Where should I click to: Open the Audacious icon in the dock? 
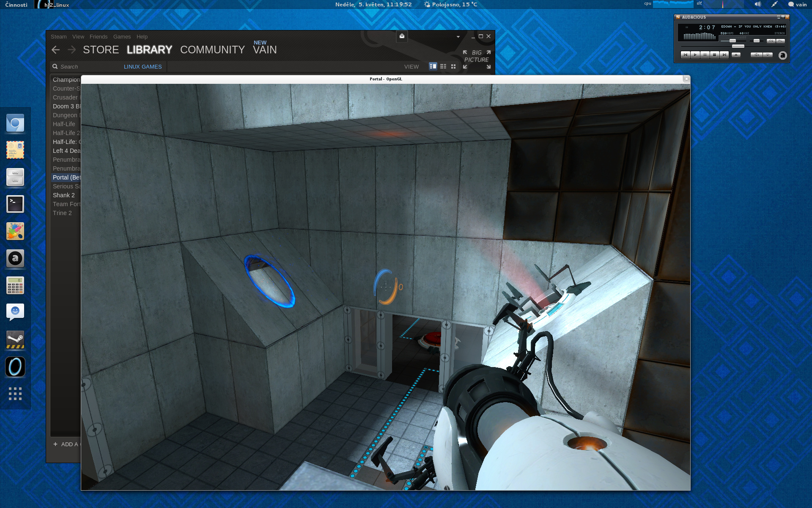[x=15, y=259]
